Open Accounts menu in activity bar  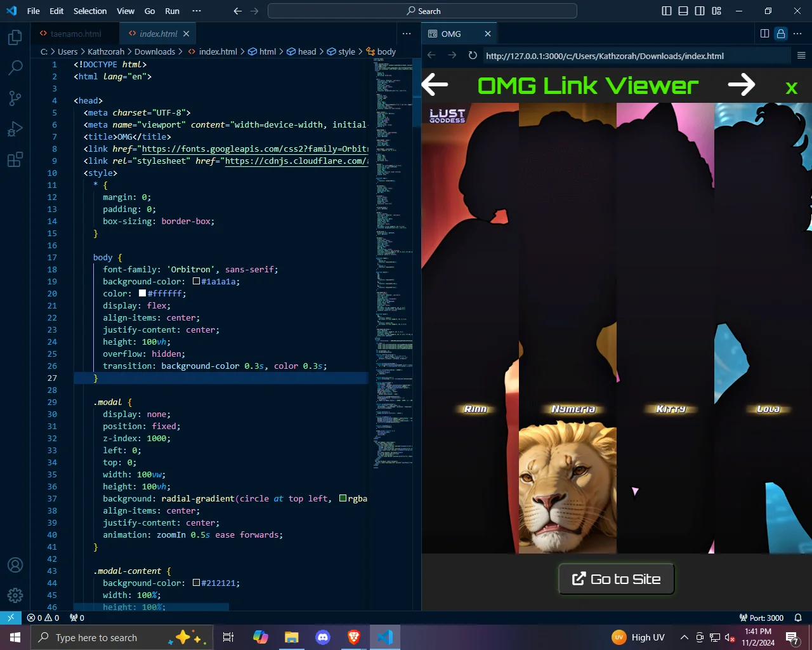(15, 565)
